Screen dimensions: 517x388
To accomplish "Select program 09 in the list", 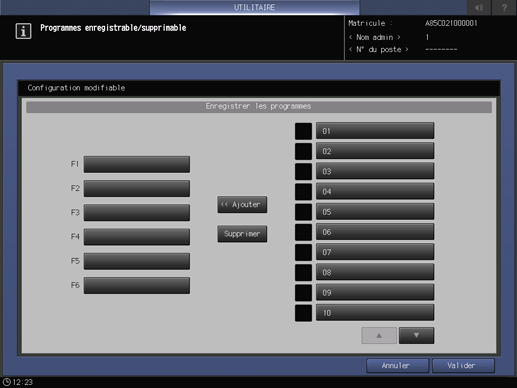I will click(375, 293).
